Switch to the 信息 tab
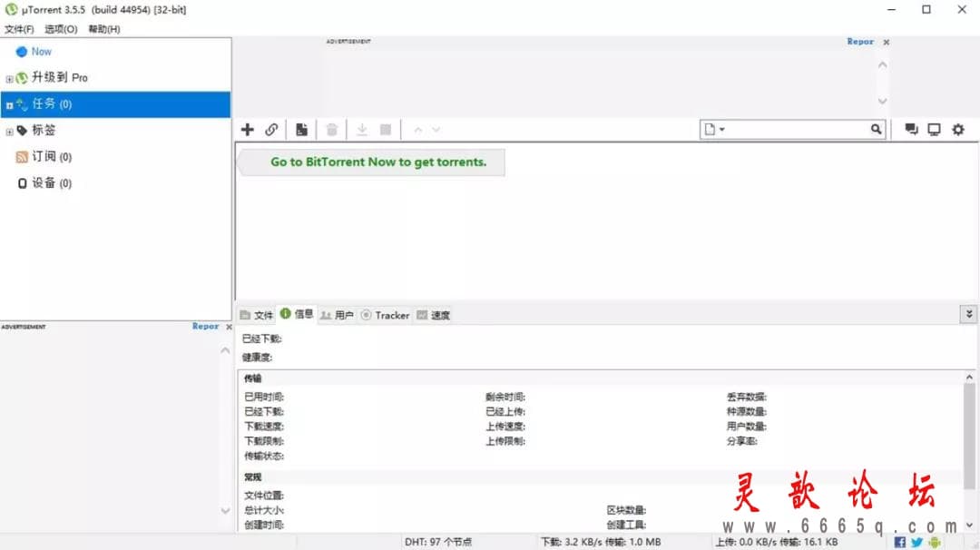 (x=296, y=314)
